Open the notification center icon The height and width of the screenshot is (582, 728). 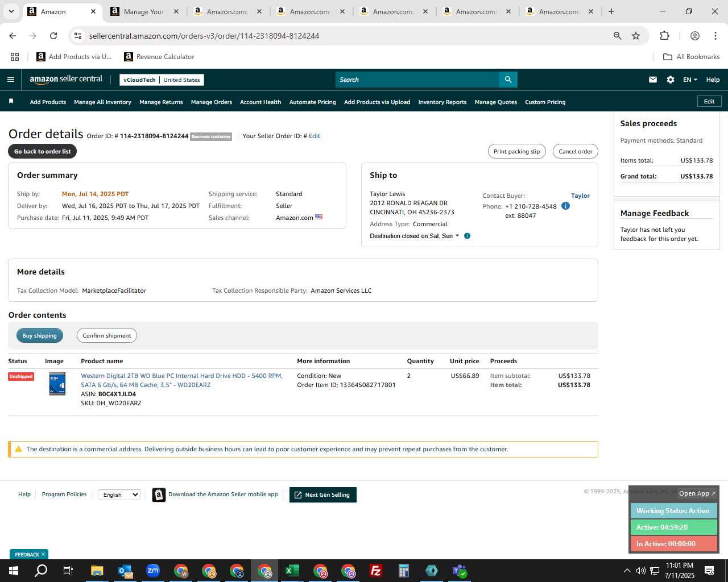709,571
